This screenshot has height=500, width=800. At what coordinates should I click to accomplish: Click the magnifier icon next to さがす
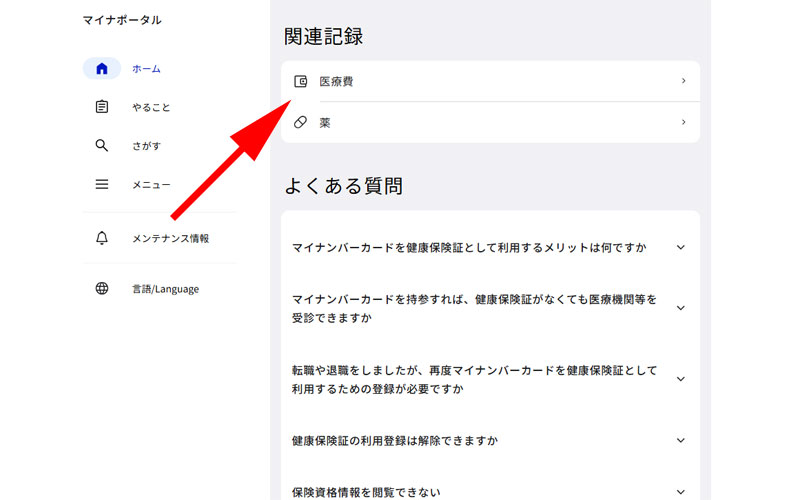coord(102,145)
